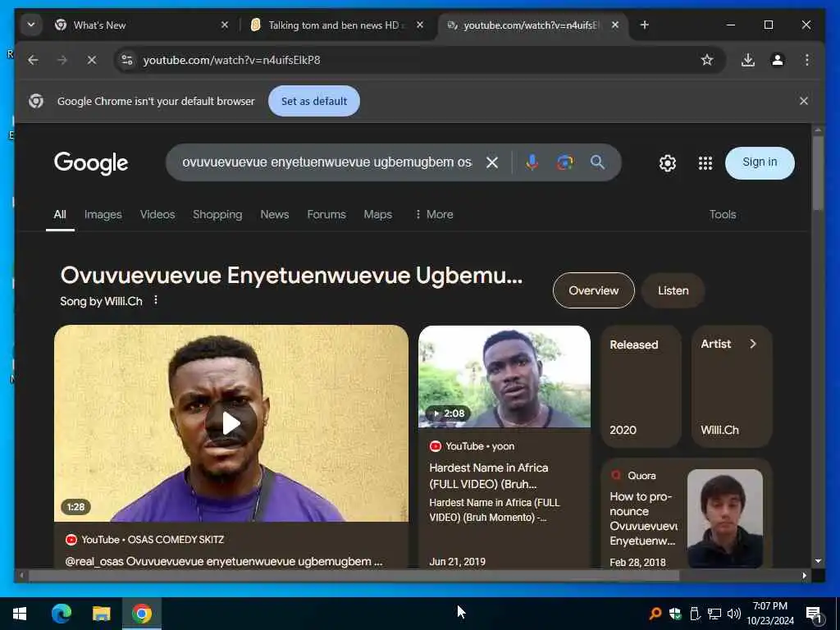Switch to Maps results tab
Screen dimensions: 840x630
(377, 215)
